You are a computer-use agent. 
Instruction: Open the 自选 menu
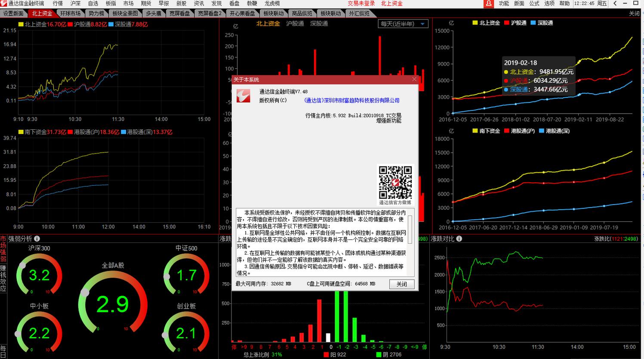pyautogui.click(x=93, y=3)
